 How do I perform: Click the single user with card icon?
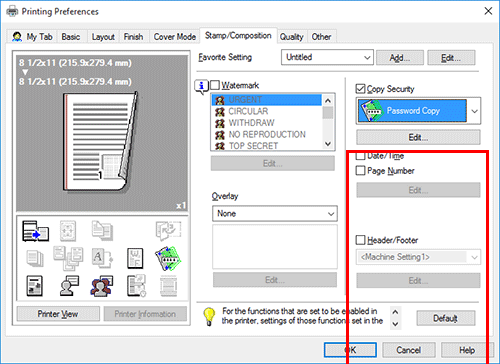coord(69,286)
